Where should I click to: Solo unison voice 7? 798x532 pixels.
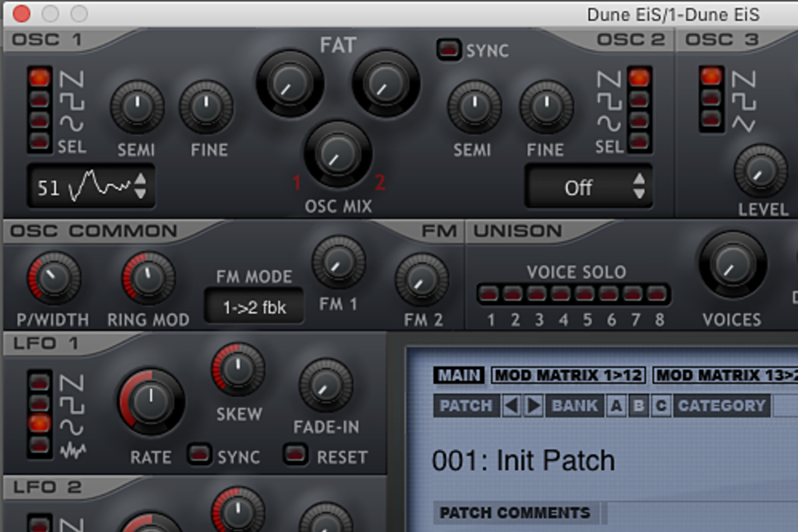click(632, 294)
